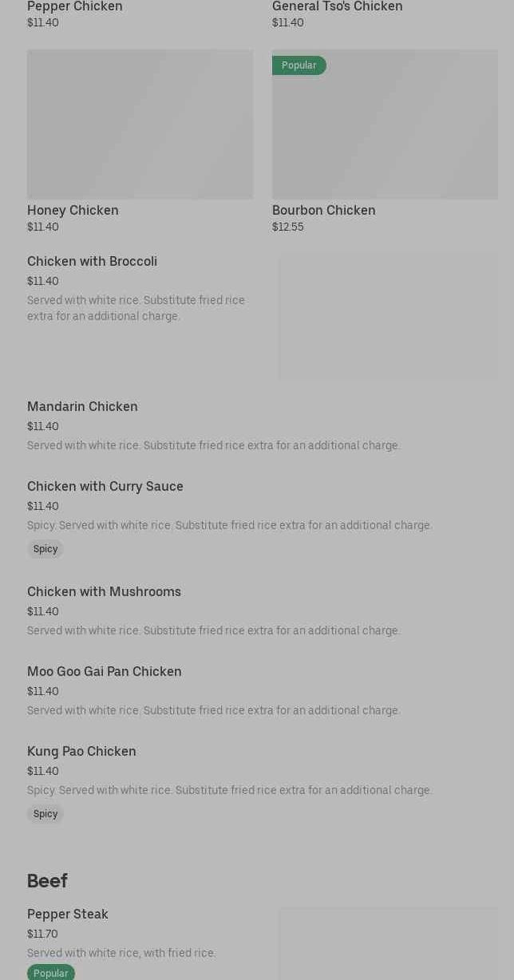Click the Popular badge under Pepper Steak
The width and height of the screenshot is (514, 980).
pos(50,973)
